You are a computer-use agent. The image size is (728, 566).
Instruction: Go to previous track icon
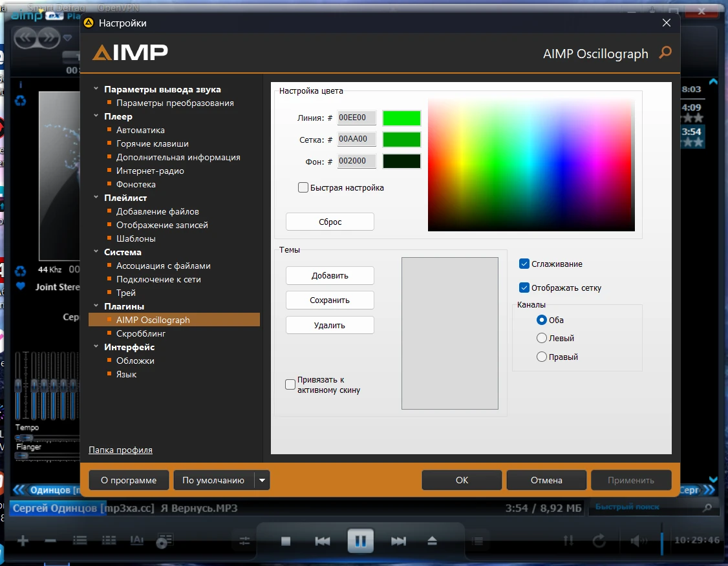tap(323, 541)
